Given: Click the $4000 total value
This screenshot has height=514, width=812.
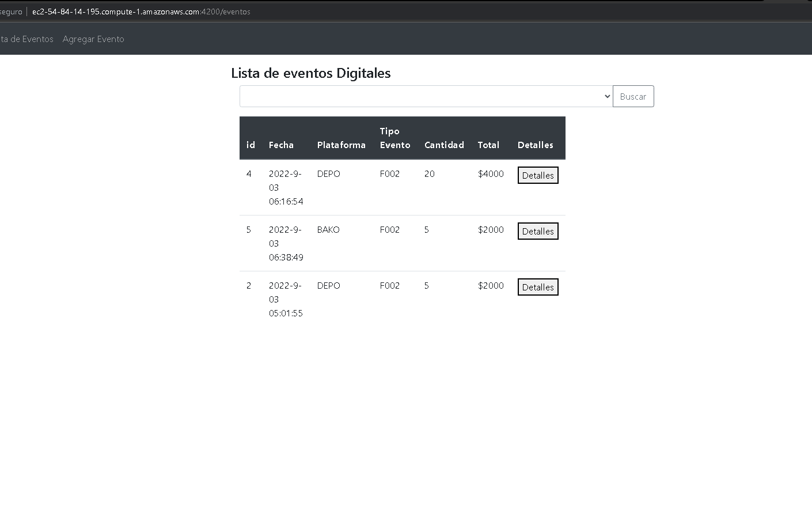Looking at the screenshot, I should [x=490, y=173].
